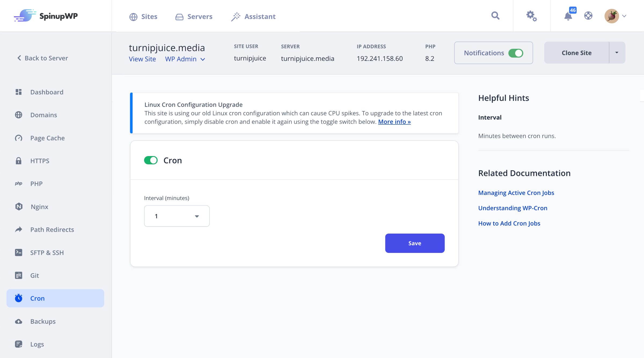Switch to the Servers tab

pos(194,16)
